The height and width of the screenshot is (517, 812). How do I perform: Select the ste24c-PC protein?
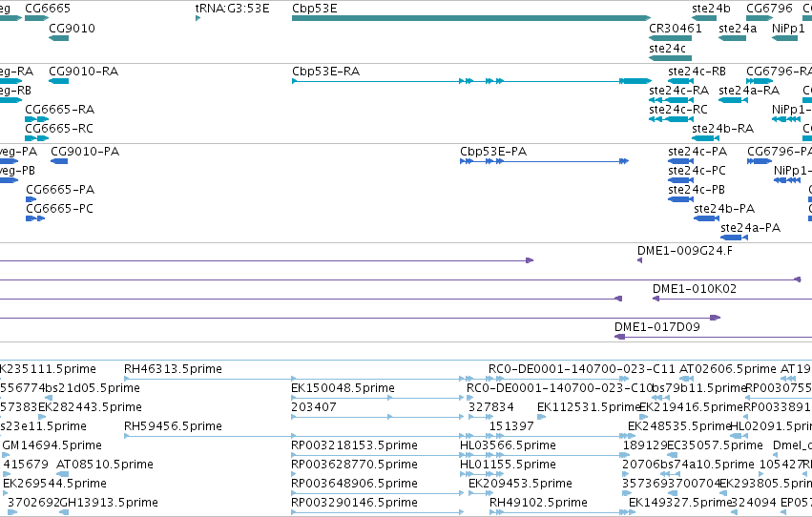[681, 180]
